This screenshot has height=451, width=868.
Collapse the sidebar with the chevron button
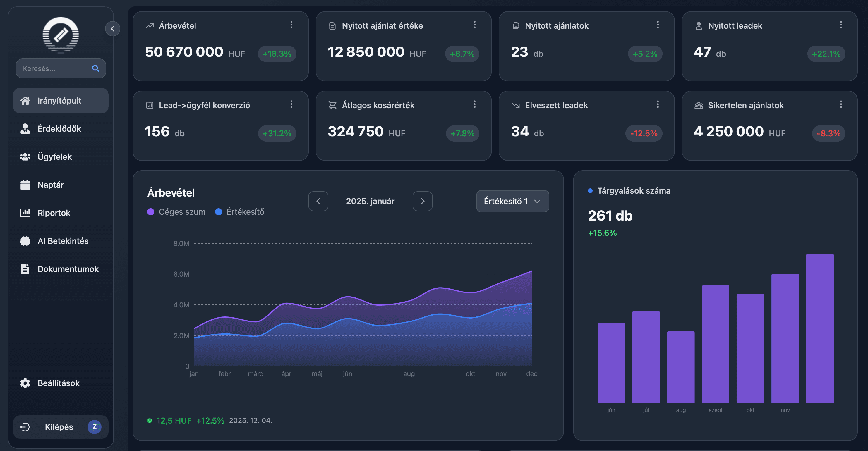pyautogui.click(x=113, y=29)
